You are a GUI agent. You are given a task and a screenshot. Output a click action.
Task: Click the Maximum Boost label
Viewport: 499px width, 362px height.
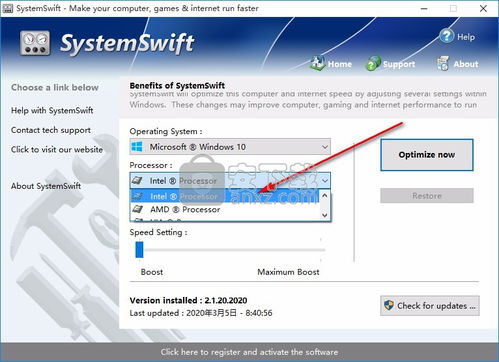[288, 272]
